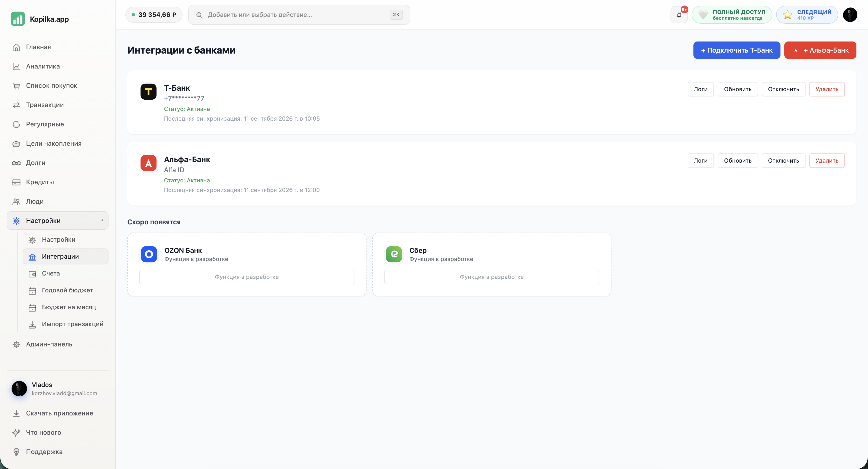Click the action search input field
Image resolution: width=868 pixels, height=469 pixels.
pyautogui.click(x=299, y=15)
